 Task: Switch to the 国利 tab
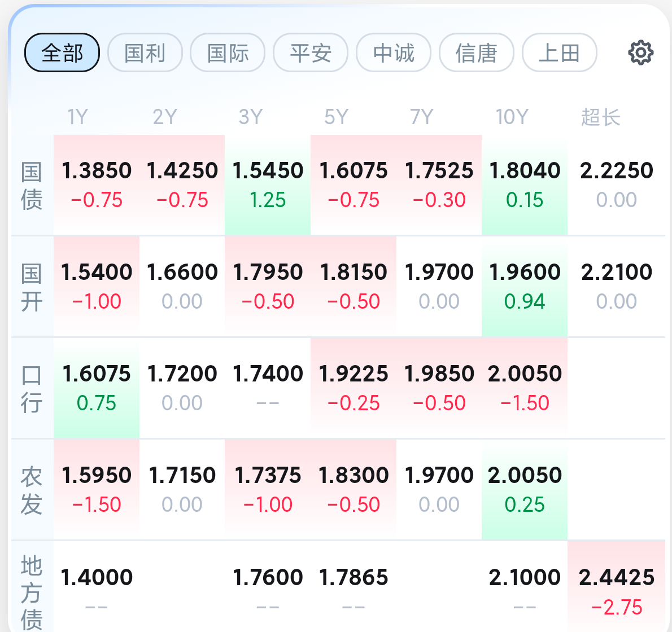coord(145,53)
